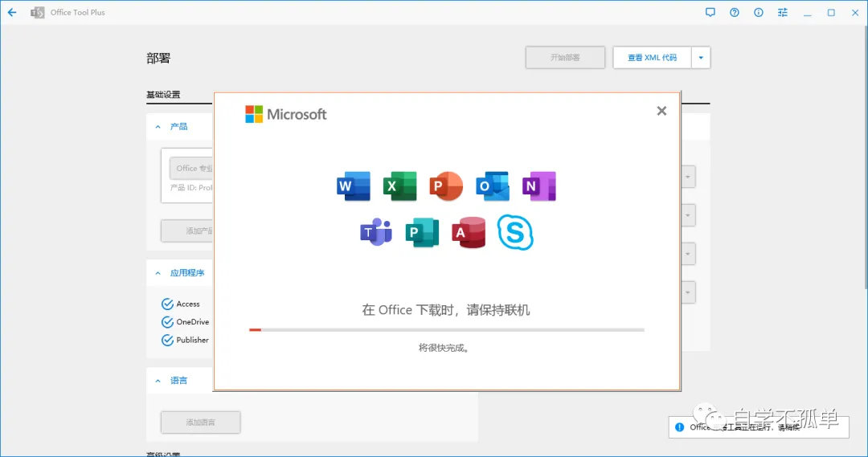
Task: Click the Word icon in installer dialog
Action: 353,186
